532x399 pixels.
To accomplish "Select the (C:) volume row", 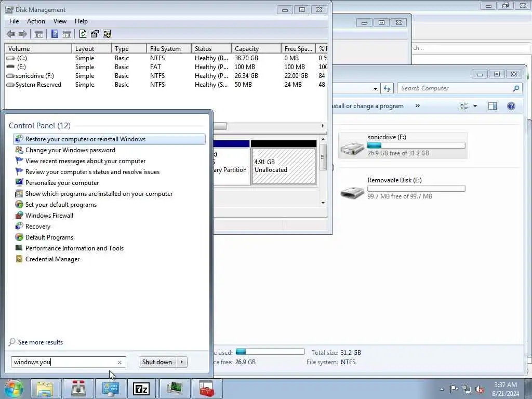I will 166,58.
